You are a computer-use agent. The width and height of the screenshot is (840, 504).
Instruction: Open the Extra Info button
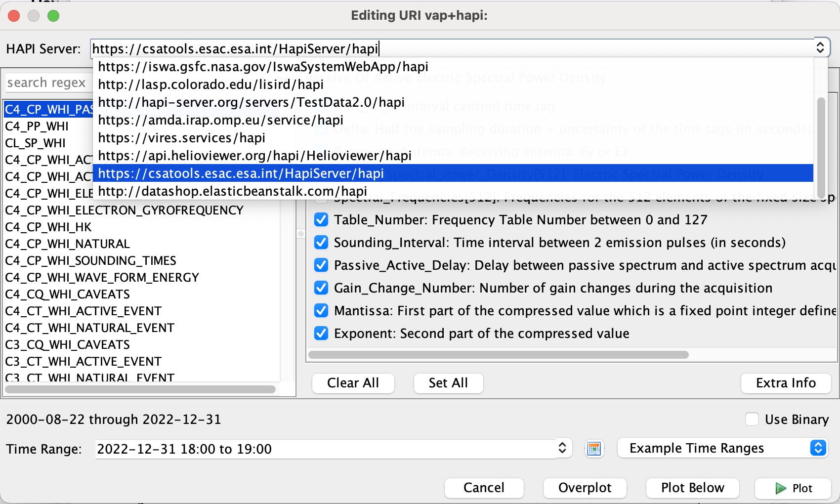pyautogui.click(x=786, y=383)
